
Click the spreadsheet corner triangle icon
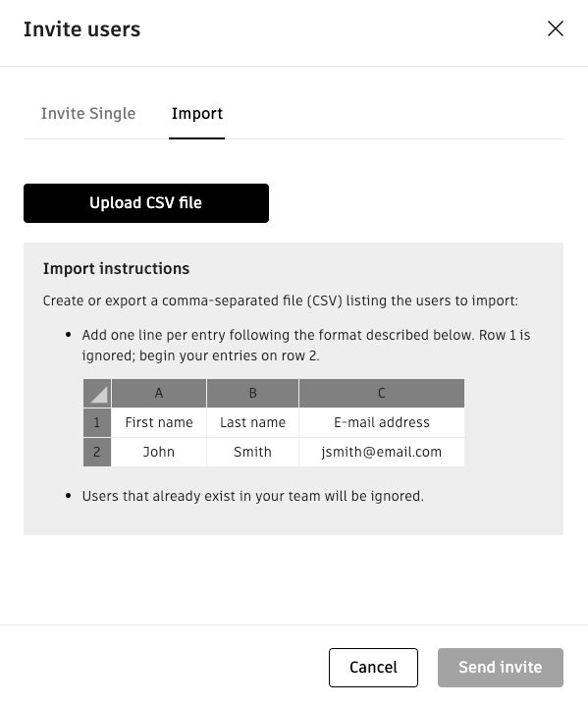pos(97,393)
